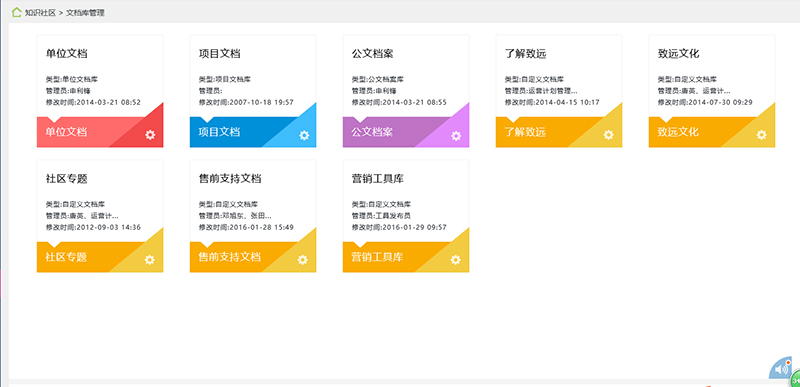
Task: Select the 了解致远 card title
Action: click(x=526, y=54)
